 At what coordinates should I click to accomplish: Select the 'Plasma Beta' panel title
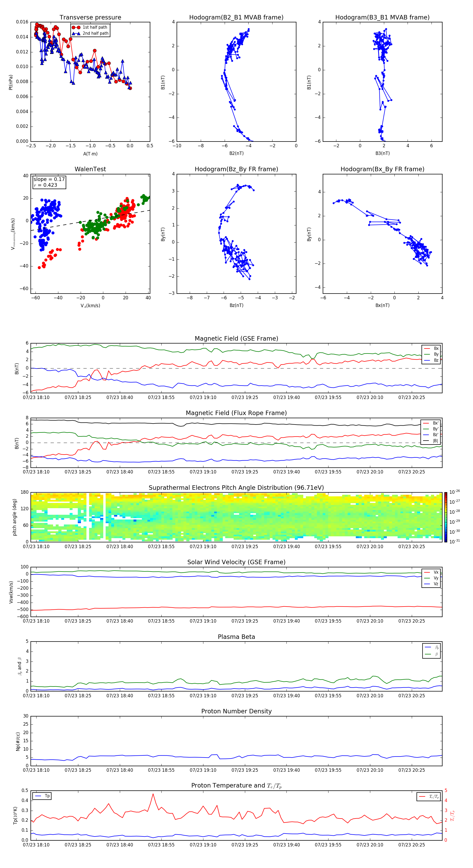tap(236, 637)
